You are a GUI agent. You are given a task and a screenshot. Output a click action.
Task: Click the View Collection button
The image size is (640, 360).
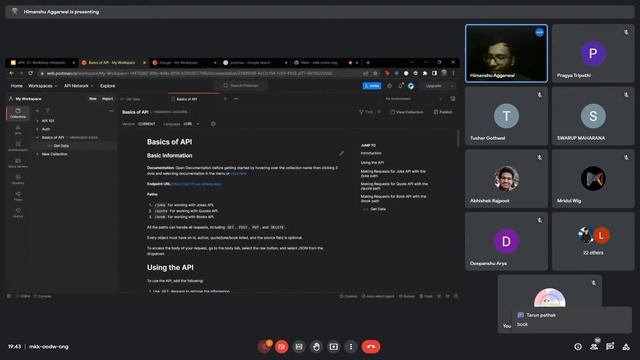click(407, 112)
